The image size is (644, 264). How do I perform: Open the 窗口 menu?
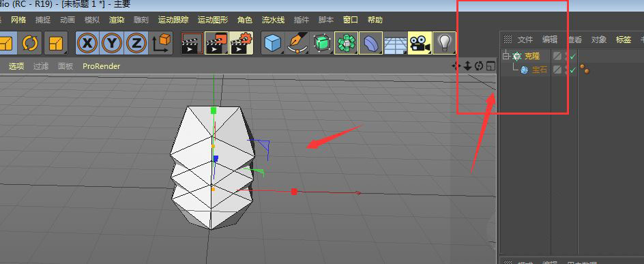point(351,20)
